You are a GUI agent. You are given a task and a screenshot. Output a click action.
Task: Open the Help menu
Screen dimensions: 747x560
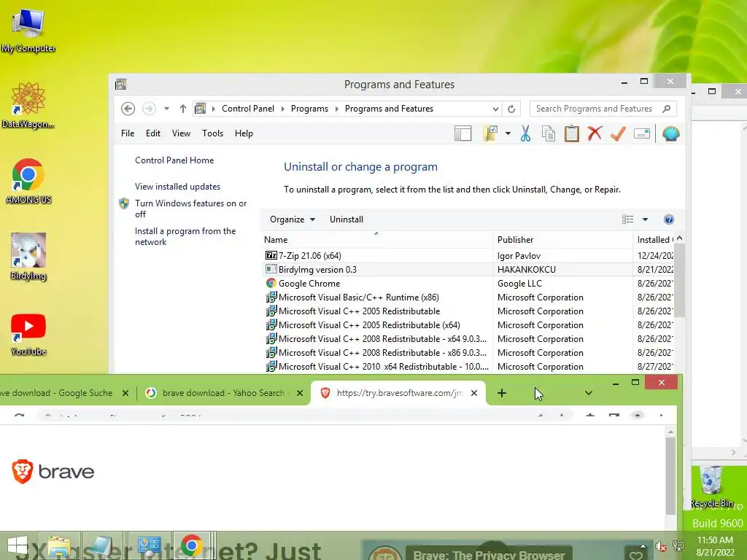coord(244,134)
